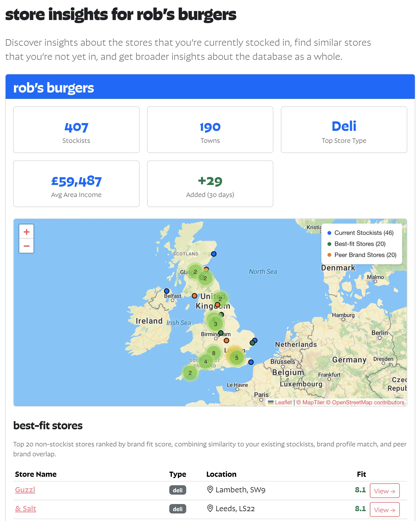The width and height of the screenshot is (420, 521).
Task: Toggle the Peer Brand Stores legend entry
Action: click(x=365, y=255)
